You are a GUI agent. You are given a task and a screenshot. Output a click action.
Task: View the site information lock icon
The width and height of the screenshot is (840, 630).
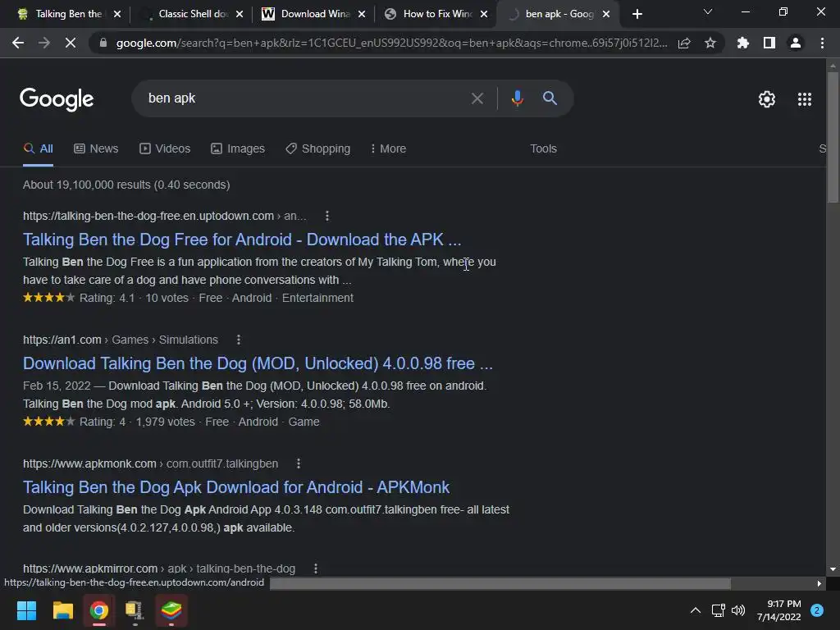click(x=103, y=43)
